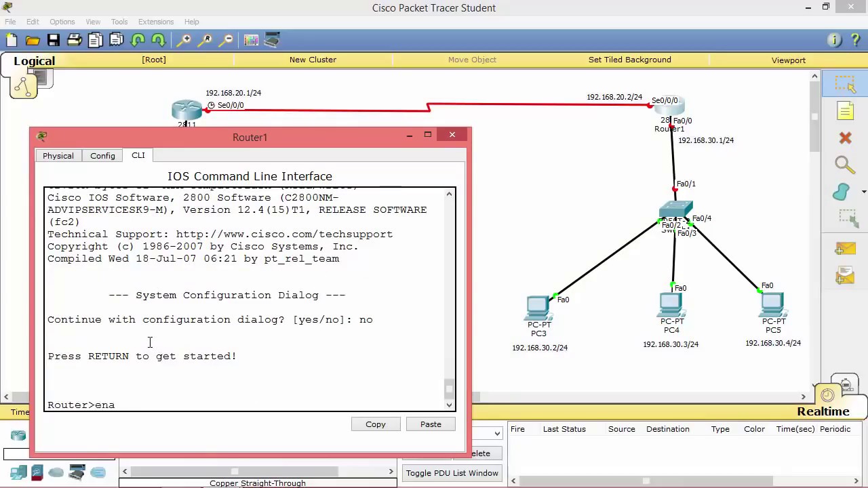Select the End Devices category icon
This screenshot has height=488, width=868.
pos(18,472)
